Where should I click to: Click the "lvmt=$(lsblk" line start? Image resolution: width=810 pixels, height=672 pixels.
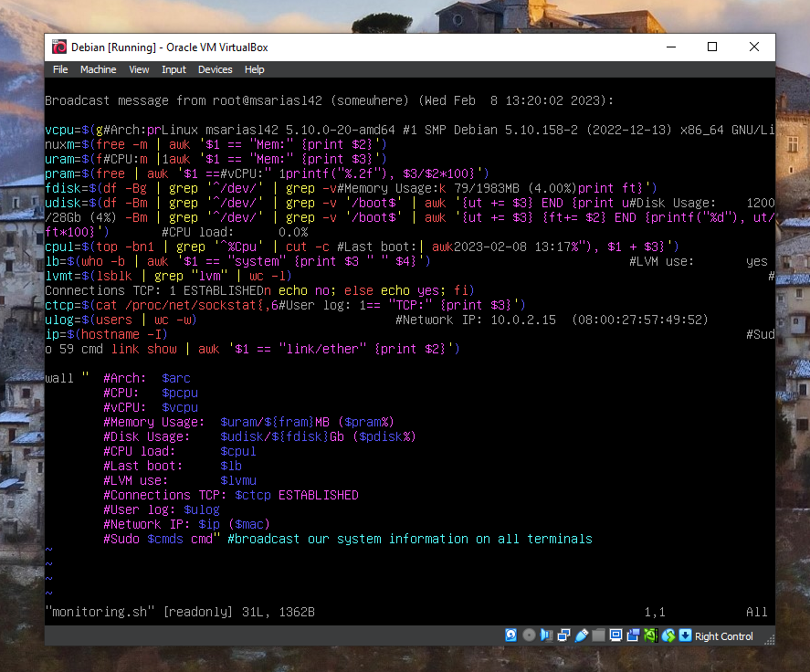(x=89, y=276)
